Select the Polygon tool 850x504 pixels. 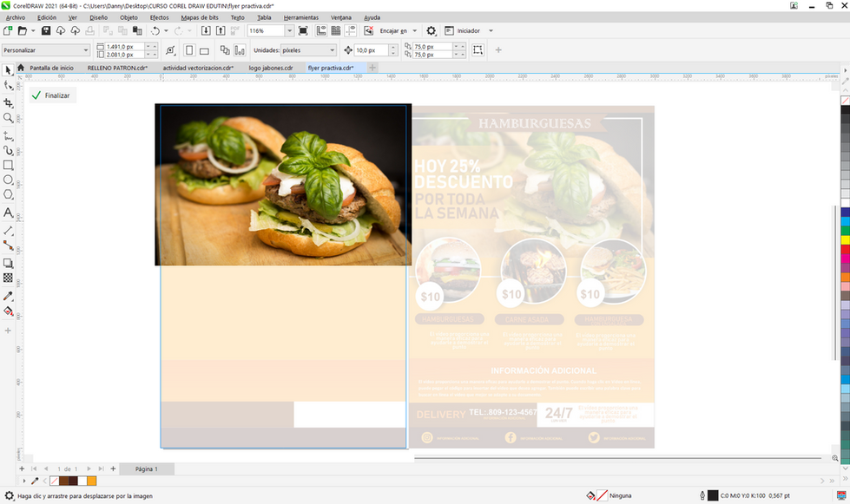tap(8, 194)
